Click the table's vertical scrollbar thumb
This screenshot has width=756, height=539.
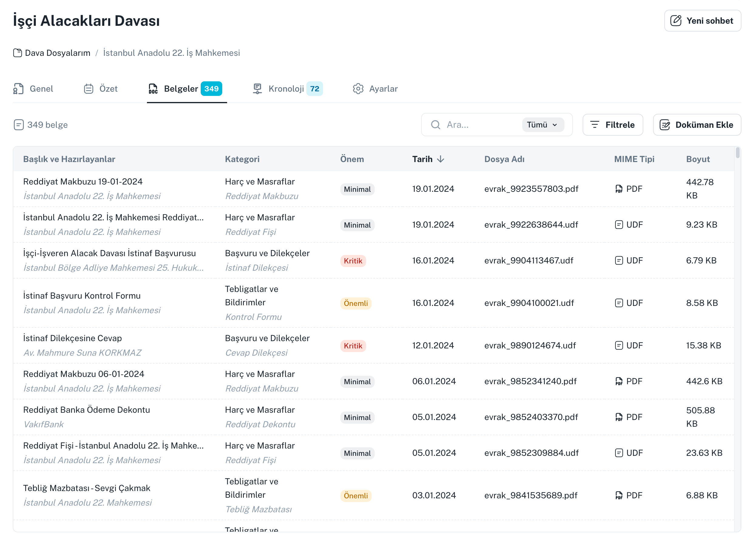click(x=737, y=153)
